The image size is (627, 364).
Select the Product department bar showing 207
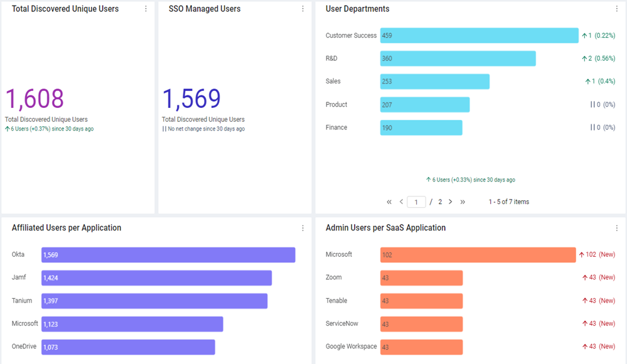tap(425, 105)
